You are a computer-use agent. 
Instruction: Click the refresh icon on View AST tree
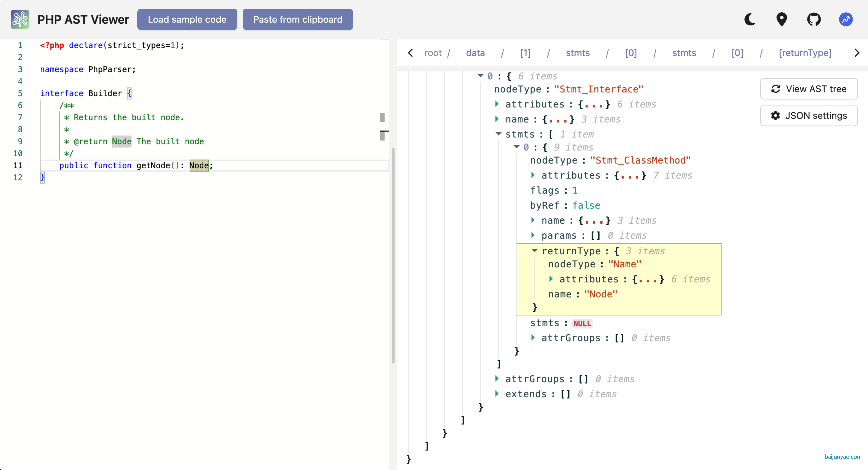tap(776, 88)
